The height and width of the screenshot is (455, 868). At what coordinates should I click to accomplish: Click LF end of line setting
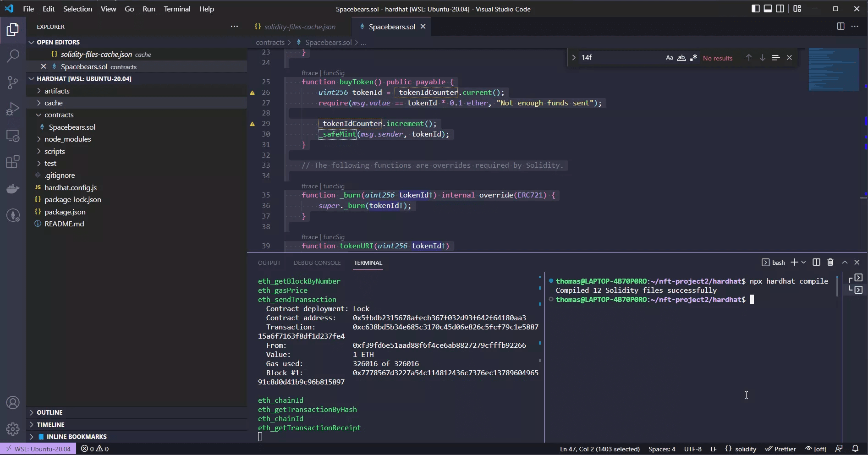[x=714, y=449]
